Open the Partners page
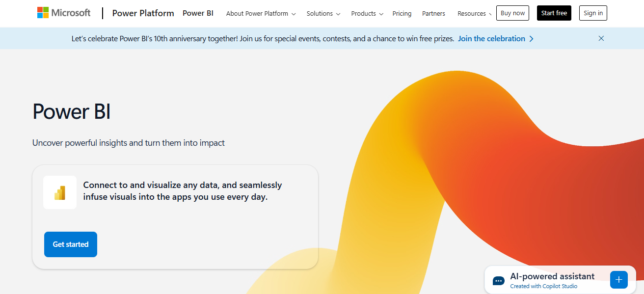644x294 pixels. pyautogui.click(x=433, y=13)
